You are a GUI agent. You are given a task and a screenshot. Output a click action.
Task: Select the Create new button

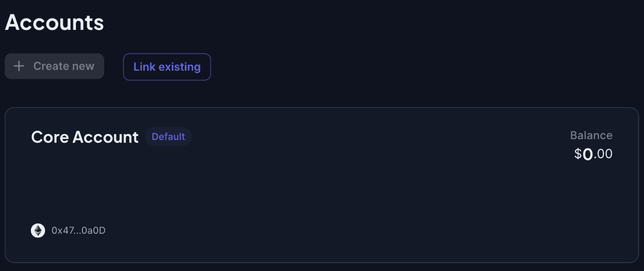[55, 66]
